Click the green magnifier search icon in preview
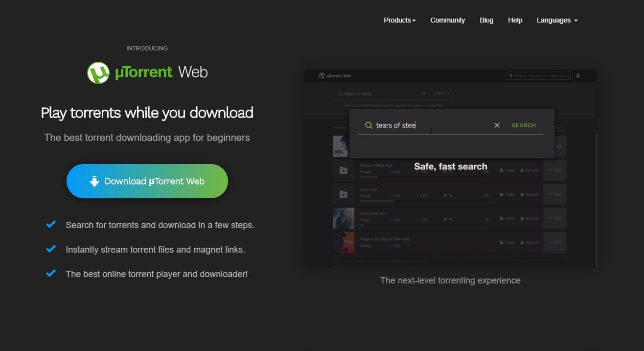644x351 pixels. 368,125
